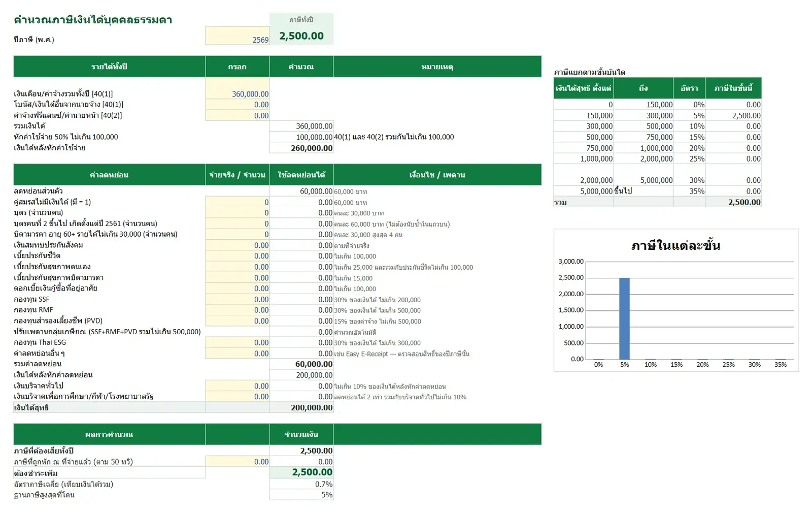This screenshot has width=812, height=513.
Task: Select the parents health insurance input cell
Action: [238, 278]
